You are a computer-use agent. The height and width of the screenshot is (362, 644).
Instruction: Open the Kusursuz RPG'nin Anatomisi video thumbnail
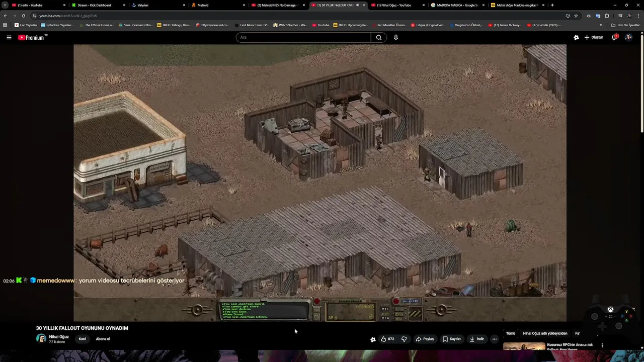pos(524,346)
